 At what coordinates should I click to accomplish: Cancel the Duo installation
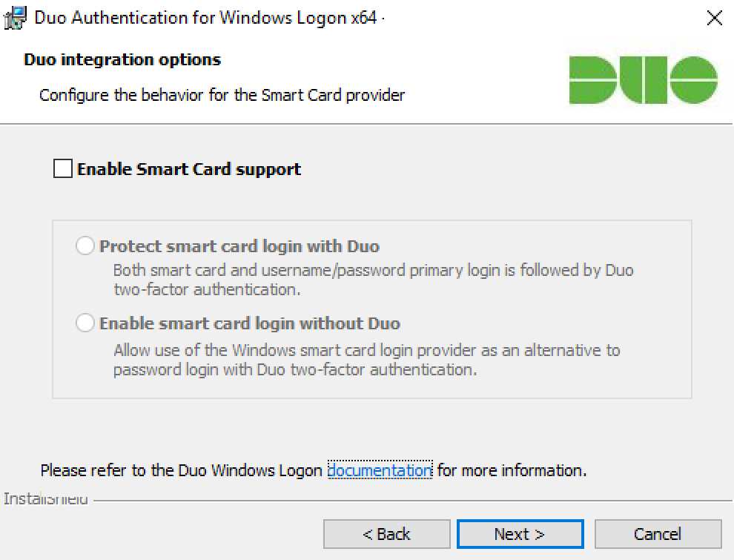coord(658,533)
